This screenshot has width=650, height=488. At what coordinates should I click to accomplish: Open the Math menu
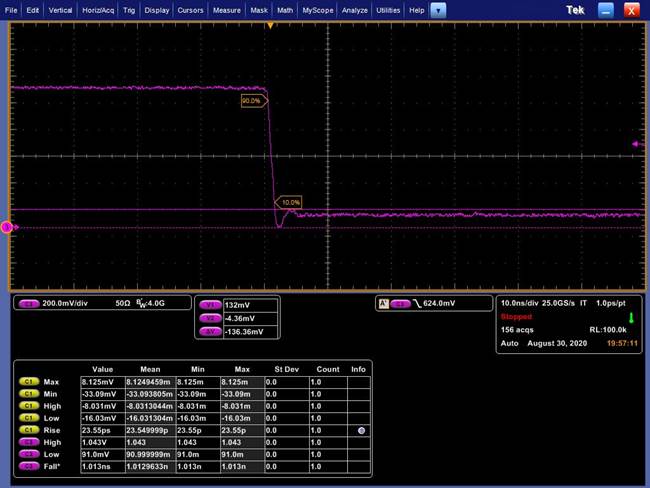(285, 10)
